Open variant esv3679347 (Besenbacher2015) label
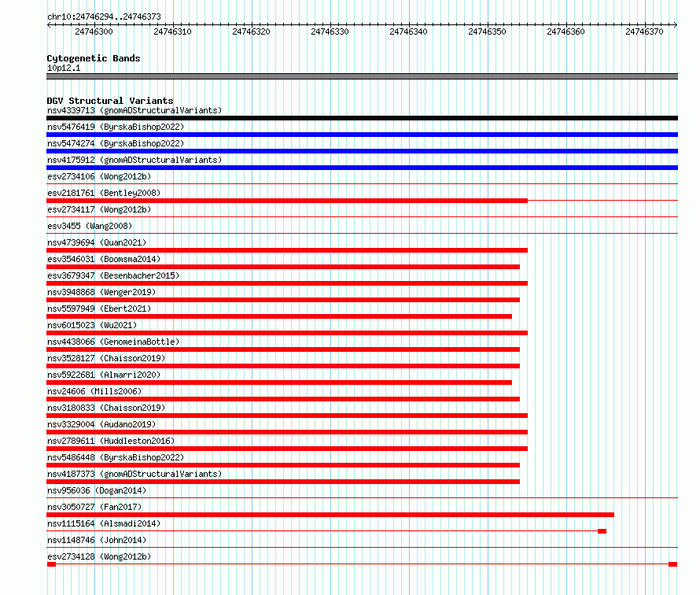Viewport: 700px width, 595px height. 113,275
